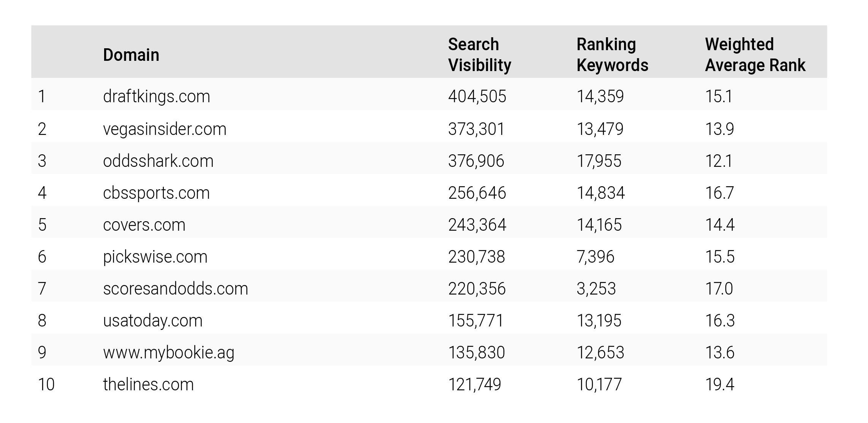Select oddsshark ranking keywords value 17,955
This screenshot has width=868, height=423.
[x=599, y=161]
